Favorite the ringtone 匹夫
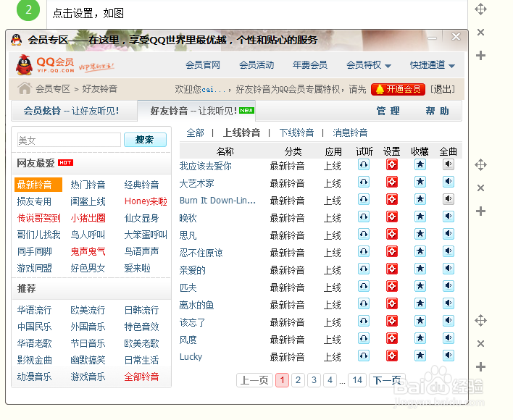This screenshot has width=513, height=420. [x=420, y=286]
